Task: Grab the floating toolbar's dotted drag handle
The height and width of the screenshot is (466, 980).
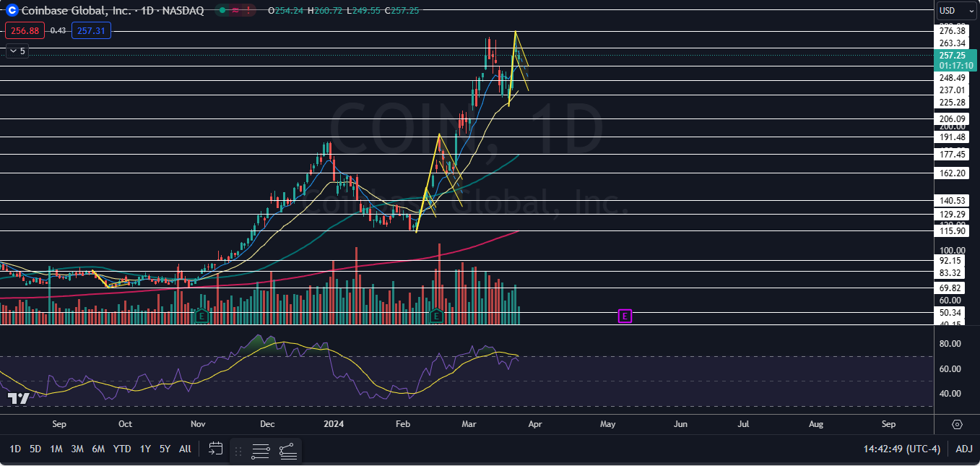Action: pyautogui.click(x=238, y=452)
